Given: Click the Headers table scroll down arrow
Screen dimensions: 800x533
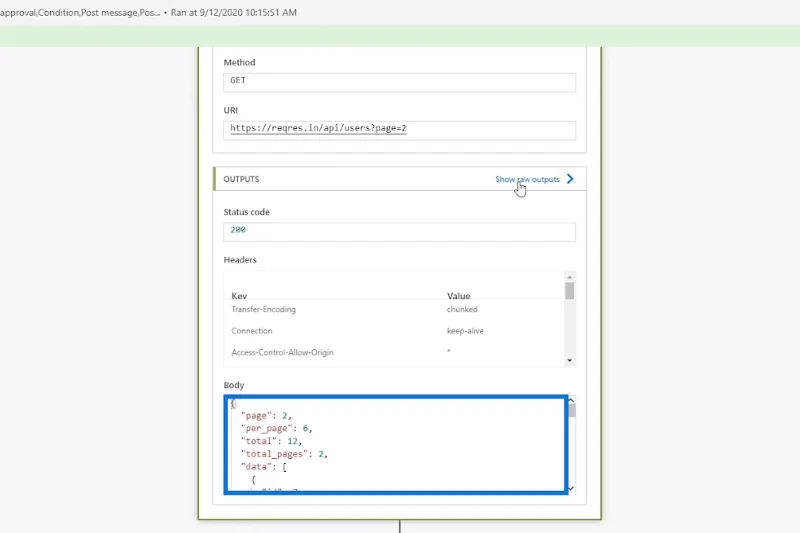Looking at the screenshot, I should pos(570,361).
